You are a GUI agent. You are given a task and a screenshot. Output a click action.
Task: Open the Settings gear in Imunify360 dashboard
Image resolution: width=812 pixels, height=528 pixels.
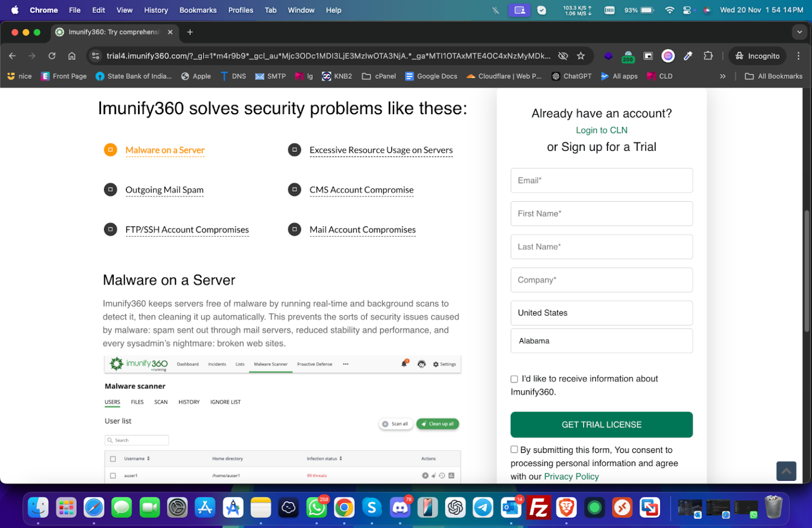(444, 364)
